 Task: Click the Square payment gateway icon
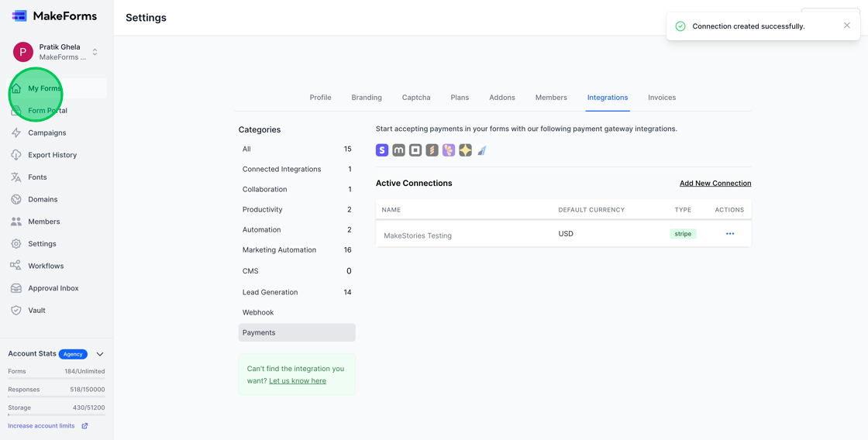tap(415, 150)
